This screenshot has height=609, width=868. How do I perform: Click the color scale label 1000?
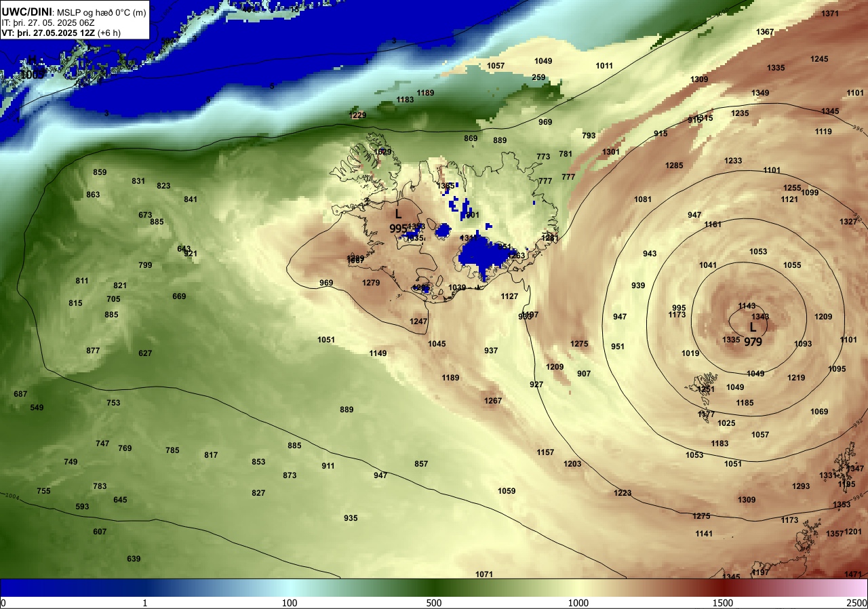(578, 603)
